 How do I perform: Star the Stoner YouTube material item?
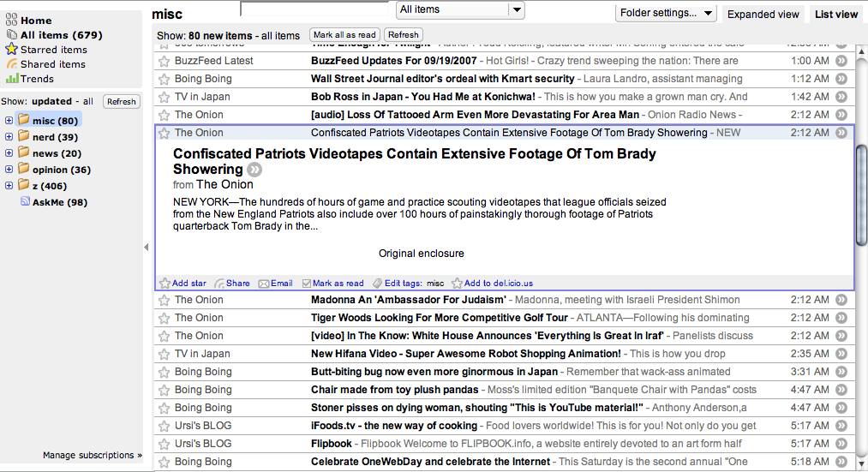pyautogui.click(x=164, y=409)
